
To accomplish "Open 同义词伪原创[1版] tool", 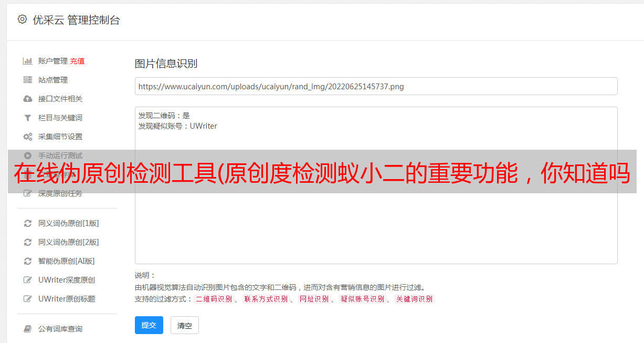I will 68,223.
